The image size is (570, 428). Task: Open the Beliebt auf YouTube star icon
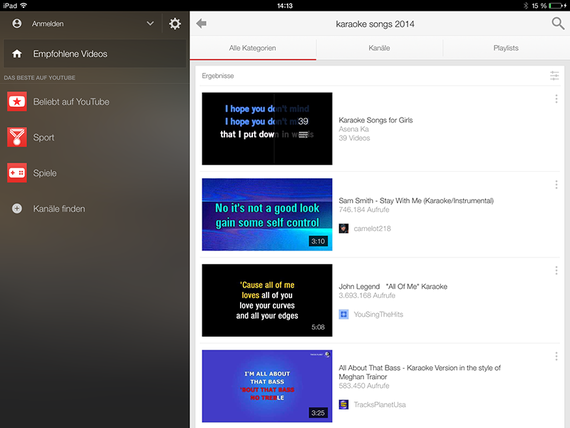click(x=17, y=101)
